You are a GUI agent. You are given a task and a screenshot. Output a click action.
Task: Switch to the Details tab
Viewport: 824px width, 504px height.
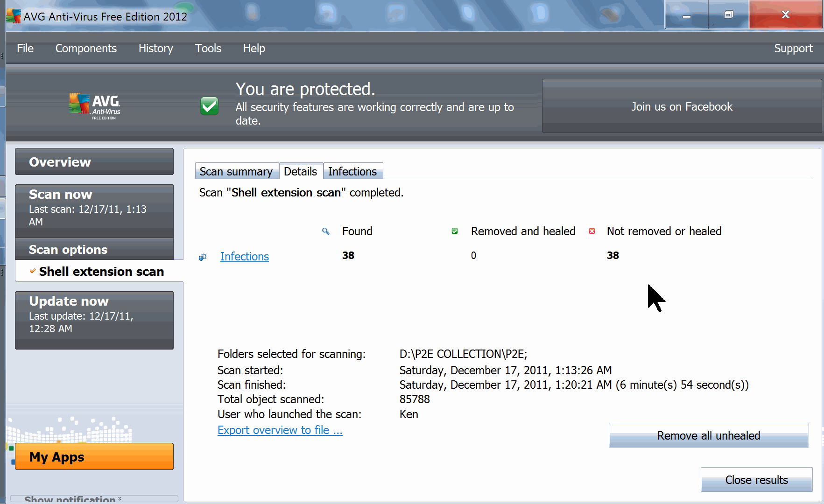[x=300, y=171]
